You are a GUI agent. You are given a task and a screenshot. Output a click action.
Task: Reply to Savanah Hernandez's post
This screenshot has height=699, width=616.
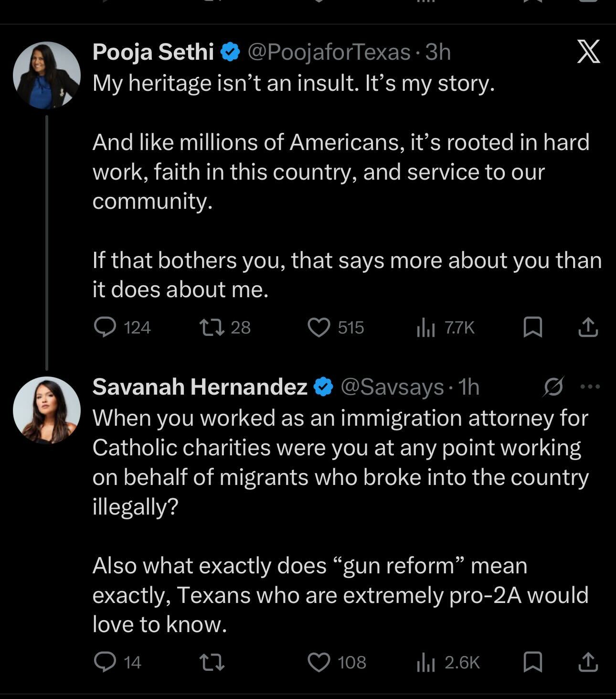pos(105,662)
